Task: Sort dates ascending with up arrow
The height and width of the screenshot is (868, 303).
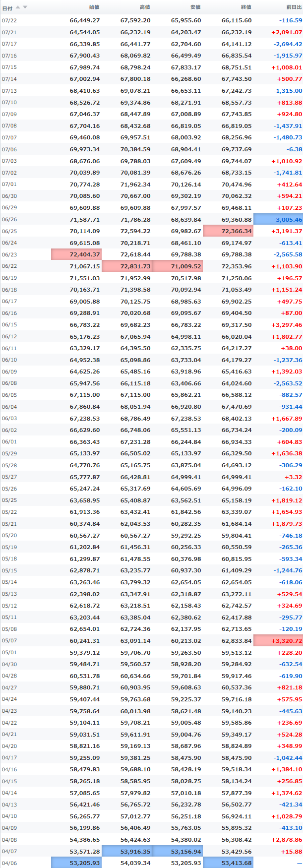Action: point(18,7)
